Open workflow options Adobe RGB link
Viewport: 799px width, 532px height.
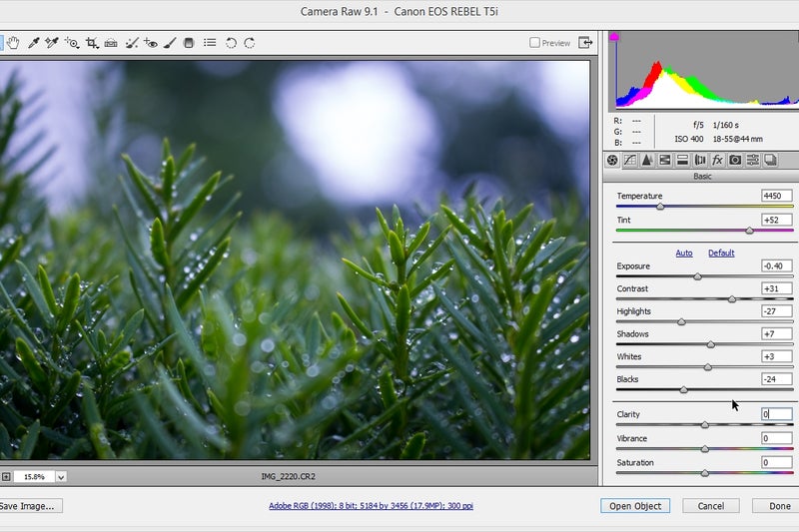coord(371,505)
